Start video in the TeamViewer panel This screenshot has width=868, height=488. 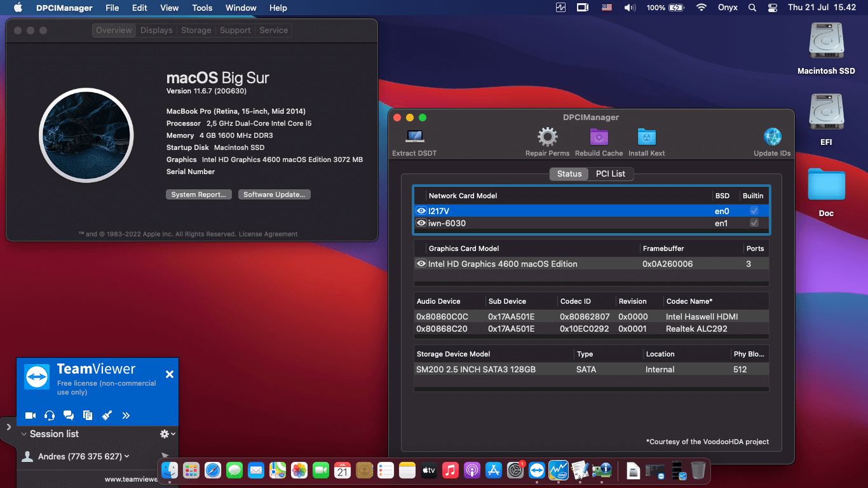click(30, 416)
